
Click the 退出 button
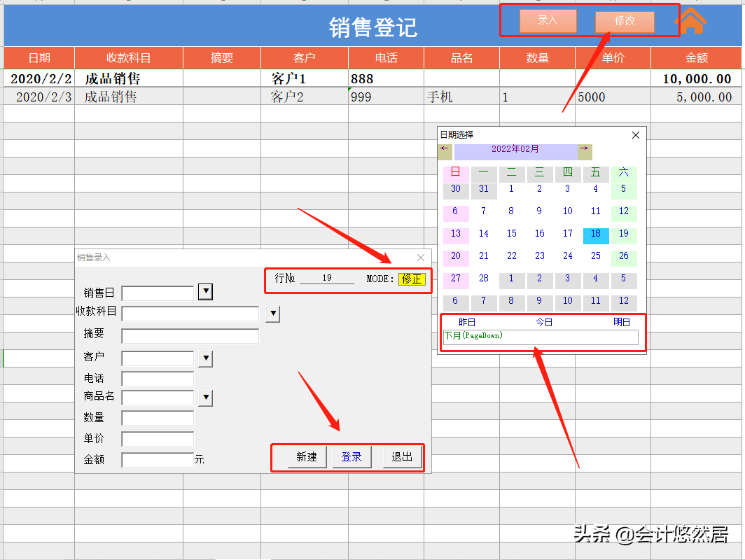(x=402, y=457)
